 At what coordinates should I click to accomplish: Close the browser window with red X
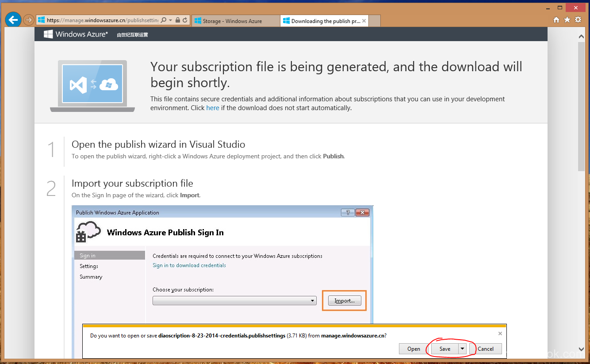(575, 8)
